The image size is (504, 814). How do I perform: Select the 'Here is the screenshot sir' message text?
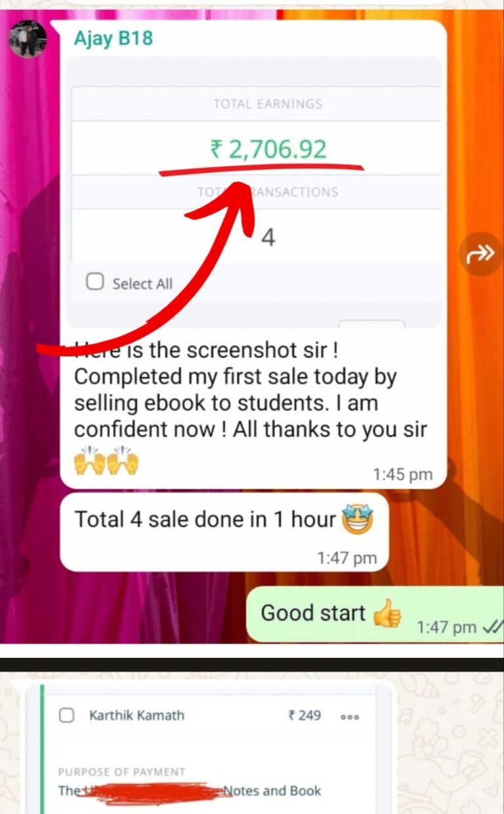[250, 390]
